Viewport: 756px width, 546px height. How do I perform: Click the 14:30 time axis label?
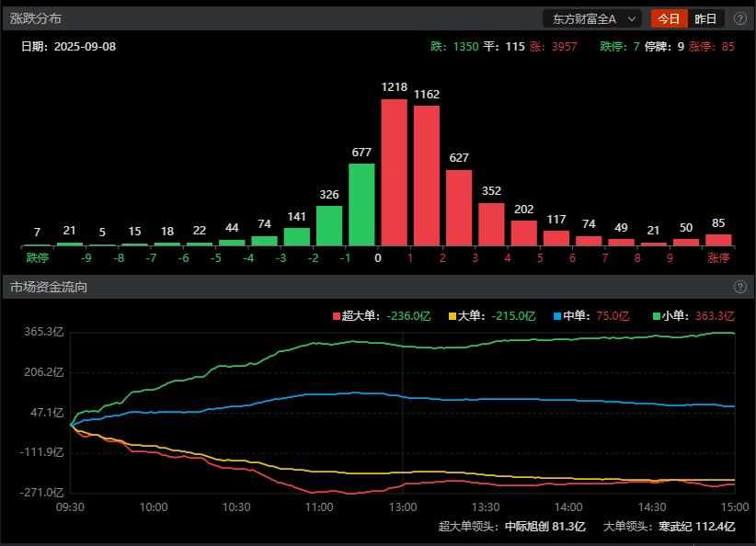[x=652, y=507]
